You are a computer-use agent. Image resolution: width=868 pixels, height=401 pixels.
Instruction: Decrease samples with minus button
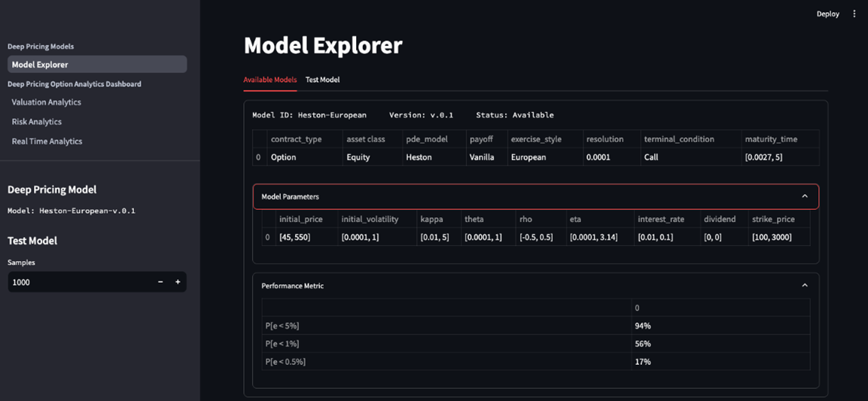160,282
